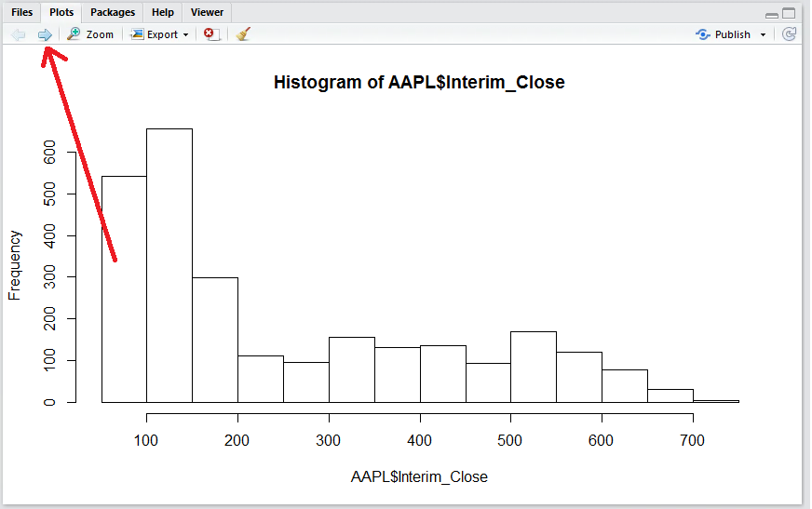Screen dimensions: 812x509
Task: Click the Publish icon
Action: pos(703,34)
